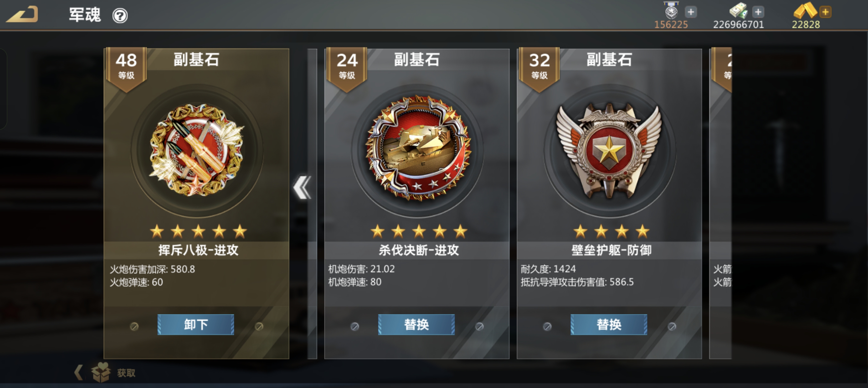Click 替换 button on 壁垒护躯 card

tap(609, 324)
